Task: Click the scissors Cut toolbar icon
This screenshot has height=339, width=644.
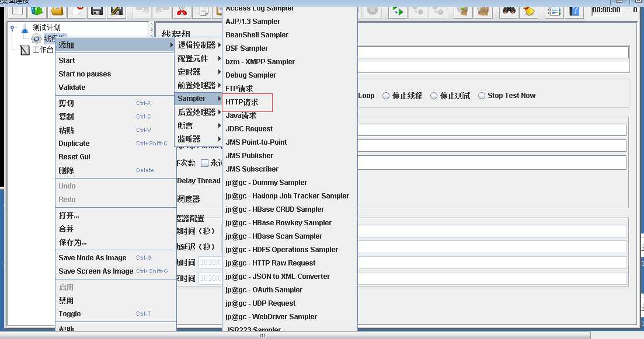Action: tap(182, 10)
